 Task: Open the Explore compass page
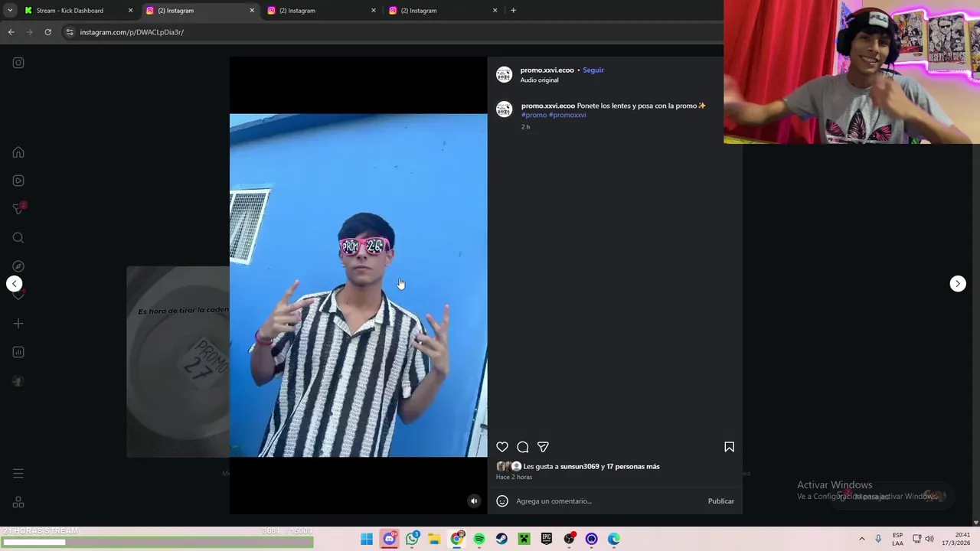[18, 266]
